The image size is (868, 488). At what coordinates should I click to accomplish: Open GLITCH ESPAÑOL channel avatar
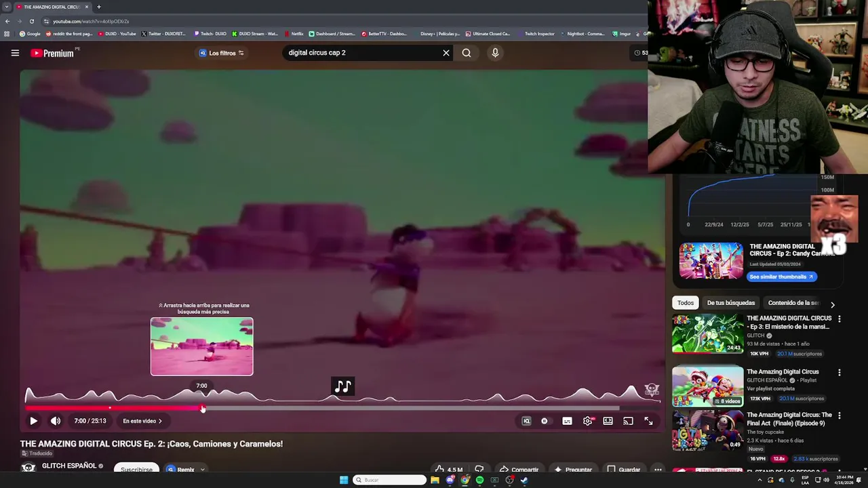click(28, 468)
